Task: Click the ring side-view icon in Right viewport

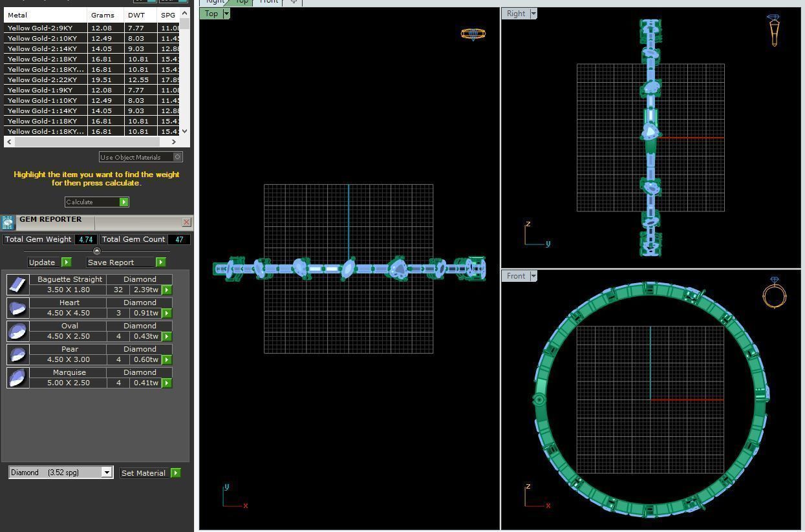Action: [774, 30]
